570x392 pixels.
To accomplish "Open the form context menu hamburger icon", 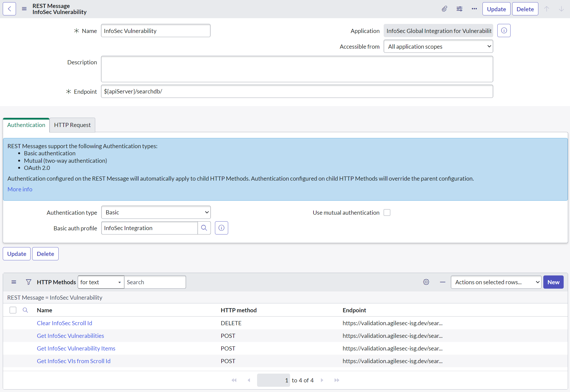I will (x=24, y=9).
